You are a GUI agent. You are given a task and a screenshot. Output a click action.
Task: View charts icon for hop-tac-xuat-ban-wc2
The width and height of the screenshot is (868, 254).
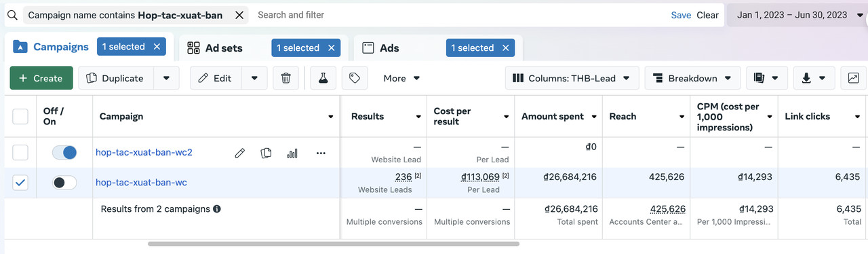[x=292, y=153]
